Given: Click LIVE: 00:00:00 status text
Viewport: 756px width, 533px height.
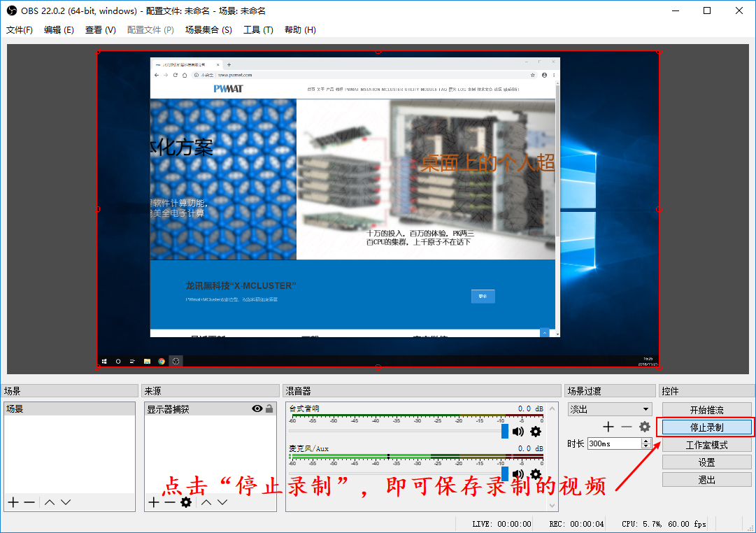Looking at the screenshot, I should tap(502, 524).
